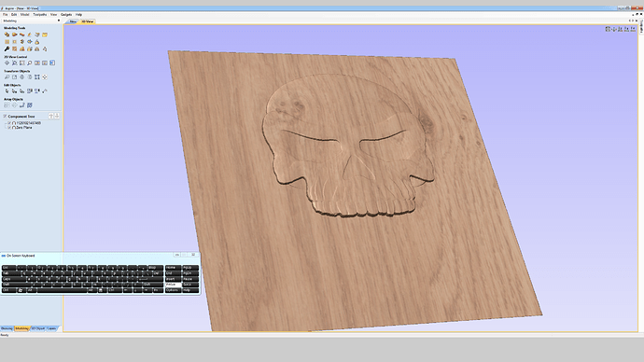The width and height of the screenshot is (644, 362).
Task: Tile the 2D and 3D views horizontally
Action: tap(37, 63)
